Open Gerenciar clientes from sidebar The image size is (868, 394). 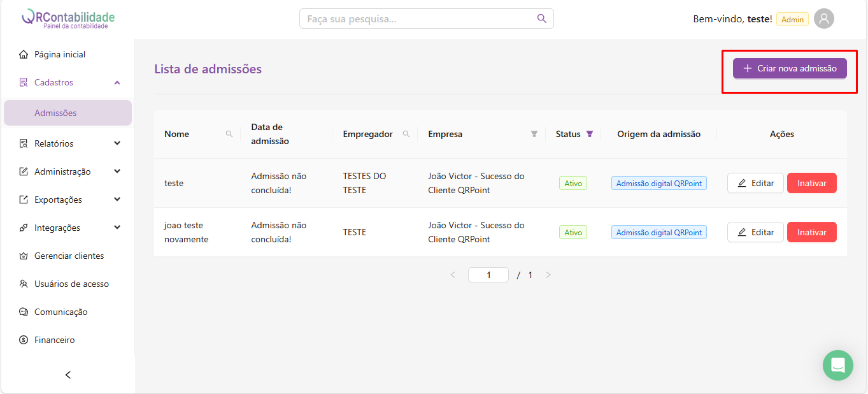69,256
